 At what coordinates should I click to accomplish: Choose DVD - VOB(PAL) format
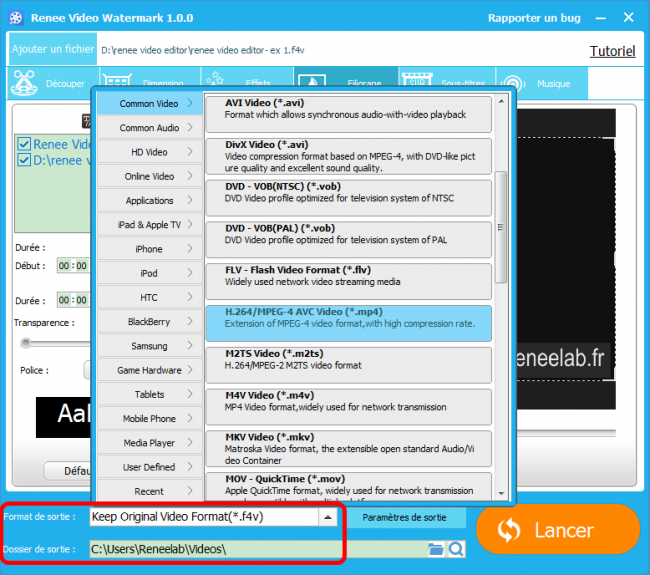tap(349, 240)
